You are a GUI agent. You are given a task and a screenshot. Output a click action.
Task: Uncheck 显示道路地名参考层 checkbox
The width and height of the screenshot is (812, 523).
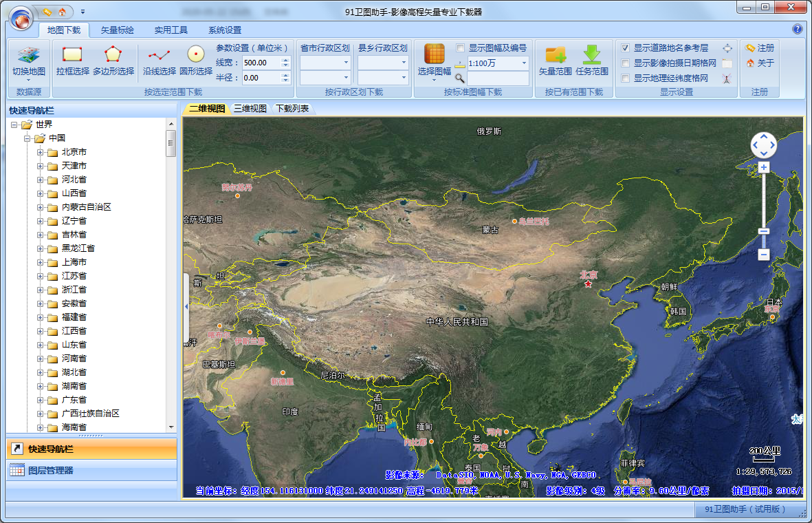point(625,48)
